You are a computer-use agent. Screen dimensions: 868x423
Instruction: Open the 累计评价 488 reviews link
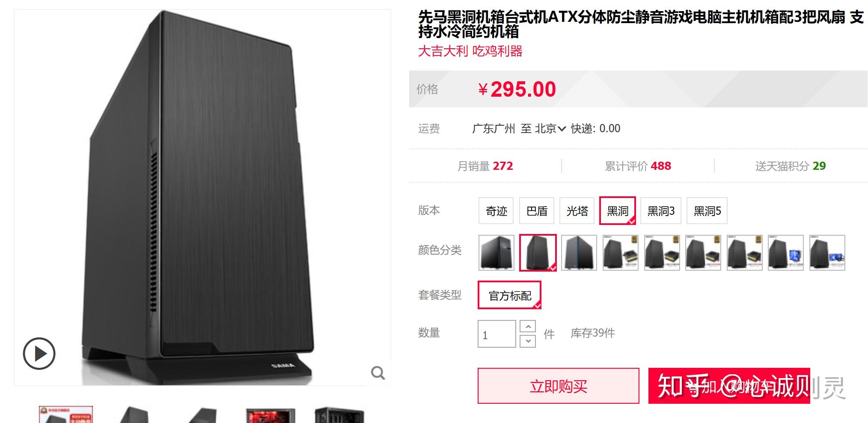tap(638, 166)
